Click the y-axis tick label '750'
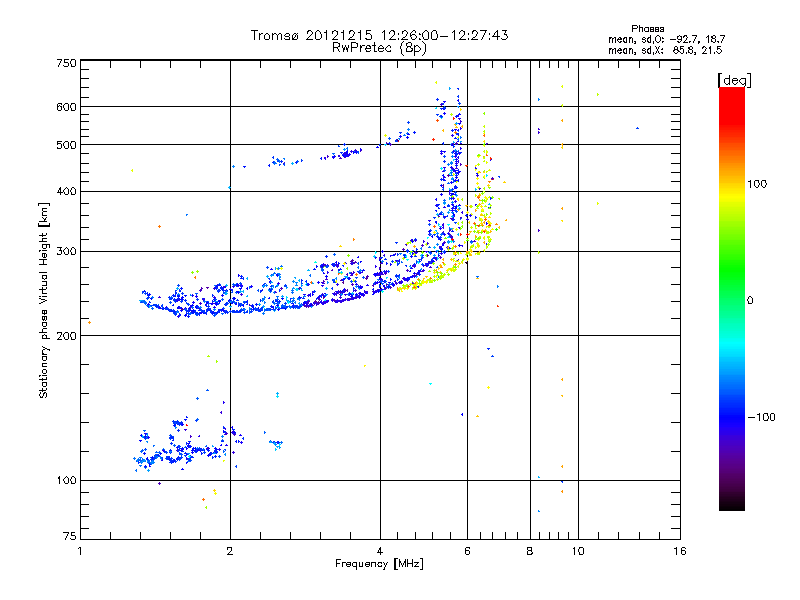Viewport: 800px width, 600px height. click(66, 63)
